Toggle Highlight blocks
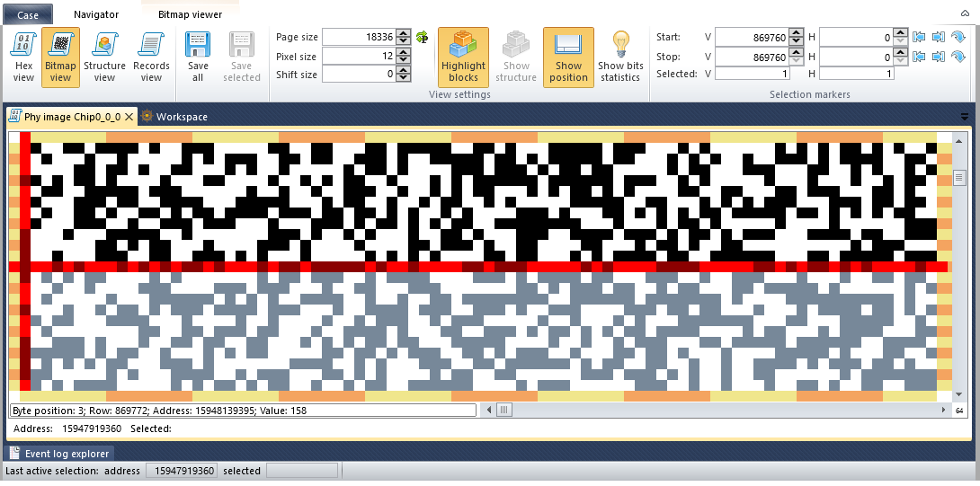 (x=463, y=57)
